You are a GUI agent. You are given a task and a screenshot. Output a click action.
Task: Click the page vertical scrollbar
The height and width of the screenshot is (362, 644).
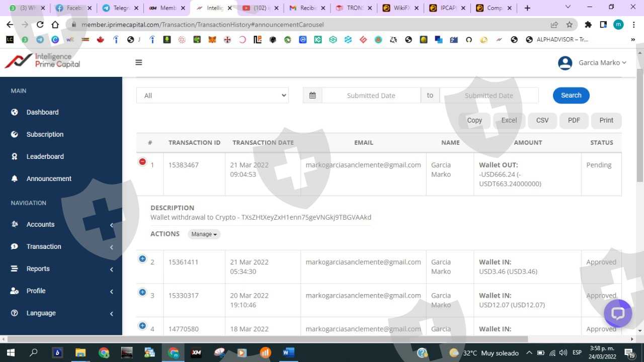(x=640, y=126)
